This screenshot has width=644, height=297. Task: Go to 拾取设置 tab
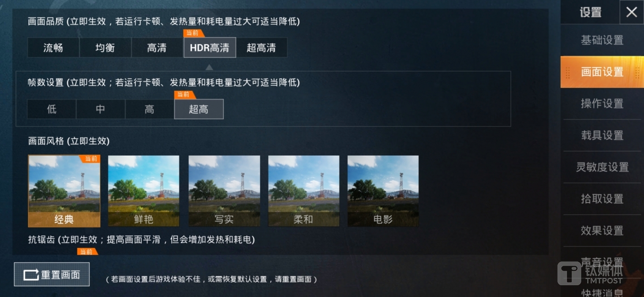(x=602, y=199)
